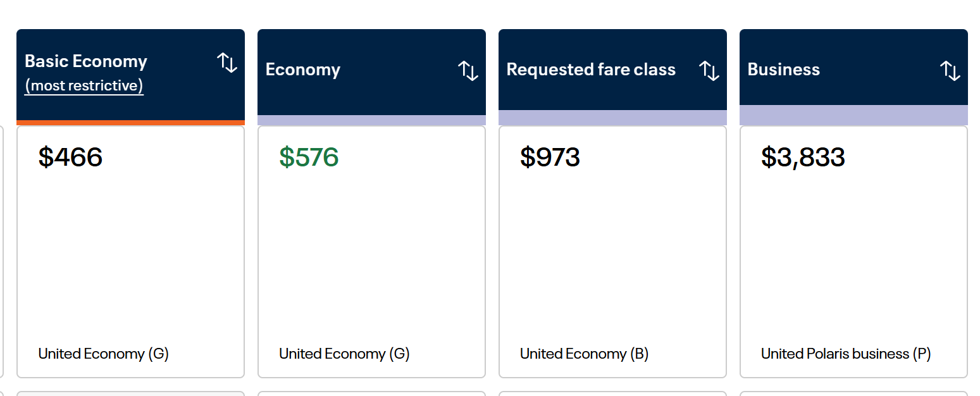This screenshot has height=396, width=980.
Task: Toggle sort arrows on Business column
Action: click(x=950, y=70)
